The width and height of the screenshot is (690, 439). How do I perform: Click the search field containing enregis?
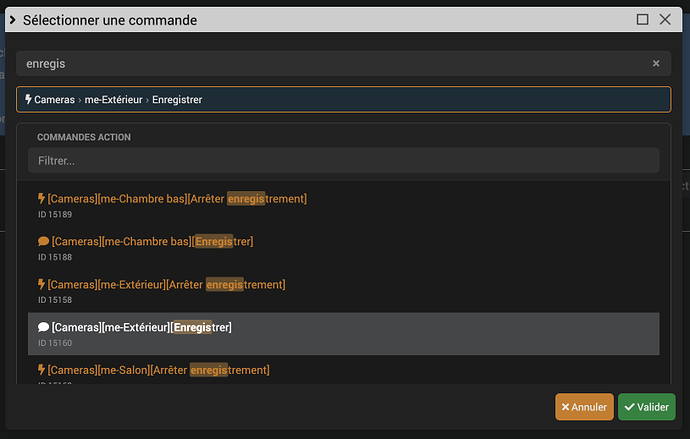(343, 63)
